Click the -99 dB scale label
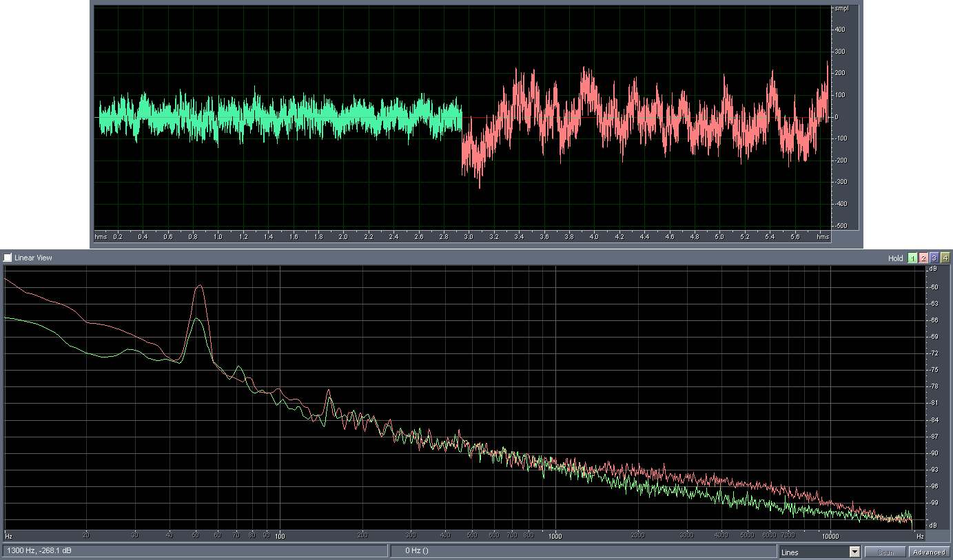 (x=935, y=502)
